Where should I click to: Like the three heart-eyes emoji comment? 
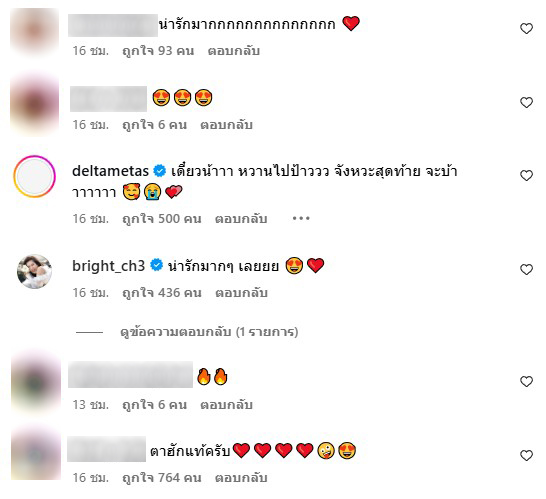[526, 102]
